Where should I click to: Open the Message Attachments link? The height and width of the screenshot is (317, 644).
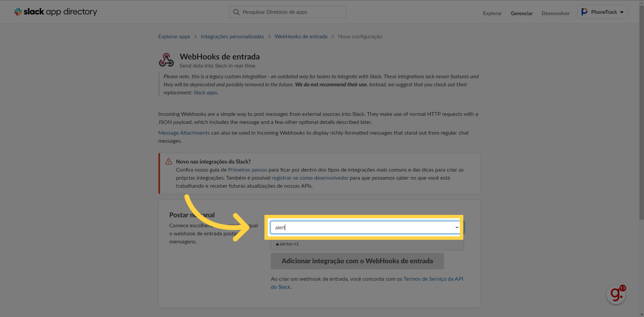[184, 133]
